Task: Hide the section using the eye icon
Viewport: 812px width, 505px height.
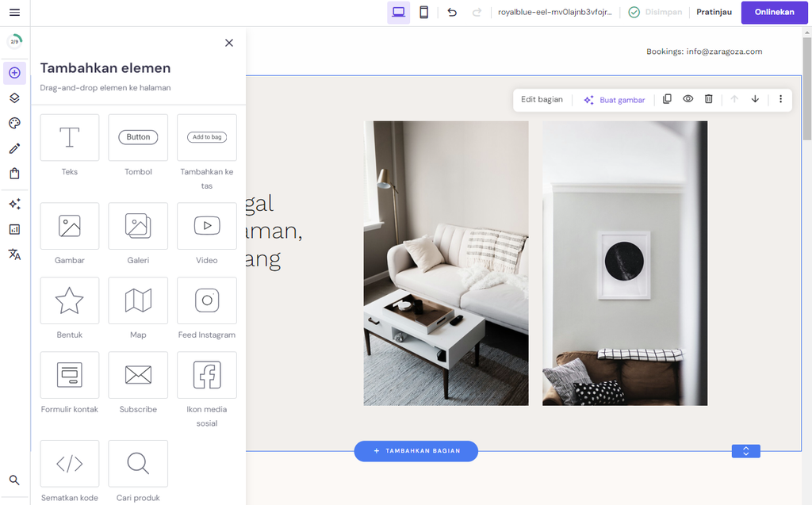Action: (688, 99)
